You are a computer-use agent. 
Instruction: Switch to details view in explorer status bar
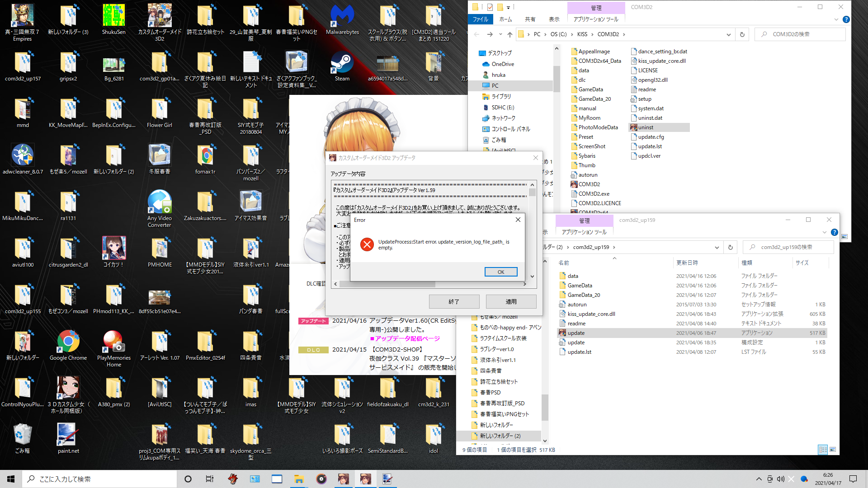(823, 450)
